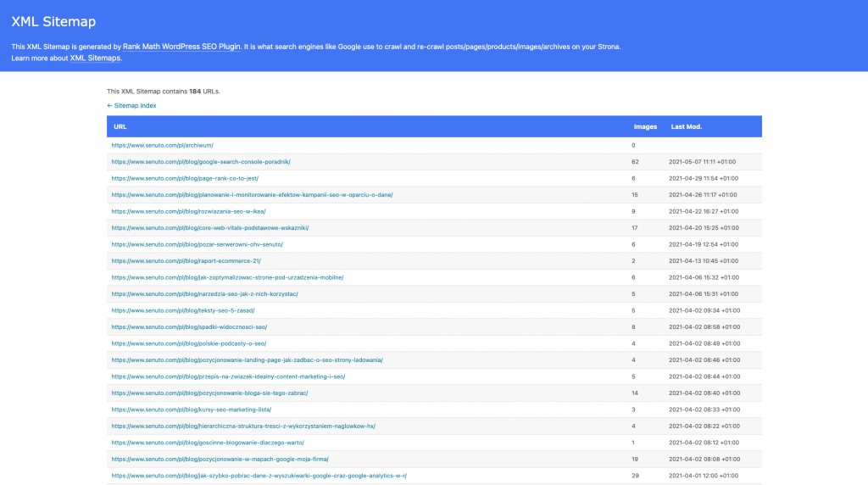
Task: Select the '184 URLs' count text
Action: click(x=204, y=92)
